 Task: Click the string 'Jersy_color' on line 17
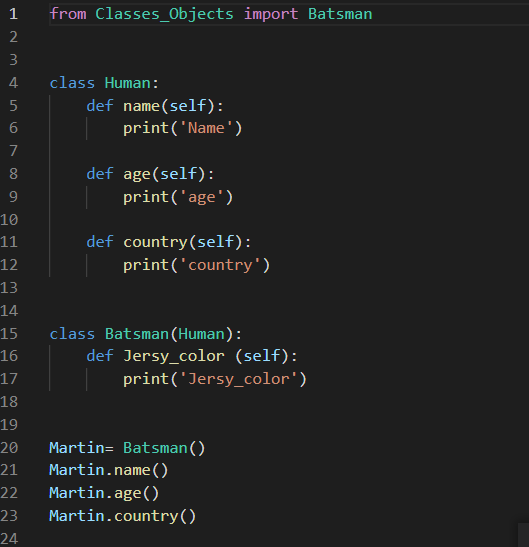pyautogui.click(x=239, y=379)
